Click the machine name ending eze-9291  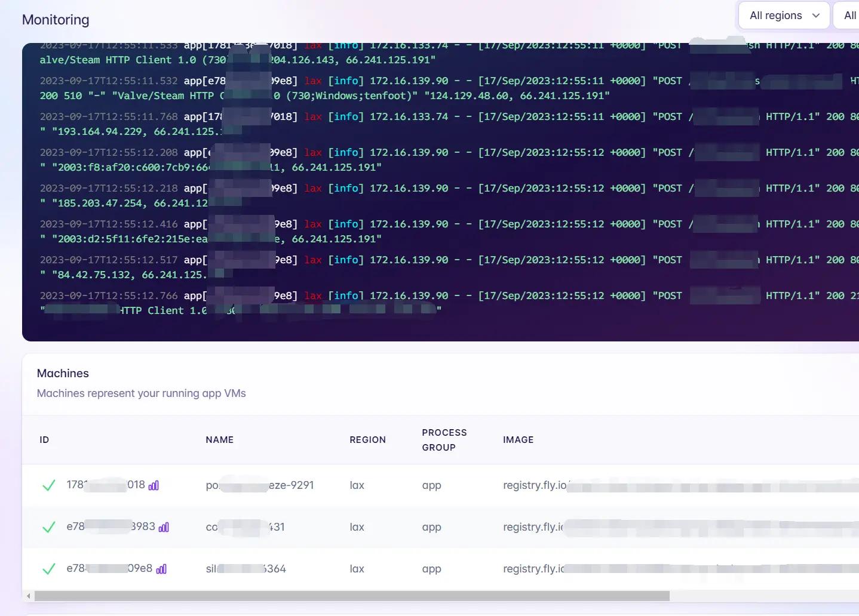(259, 485)
